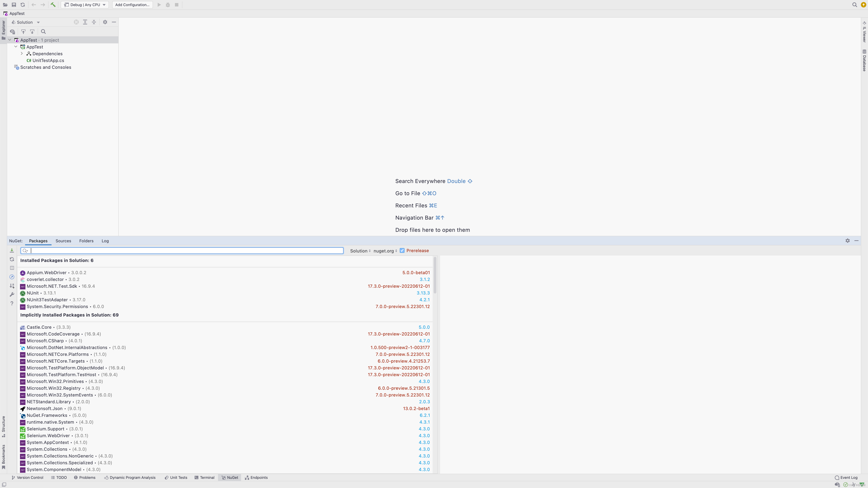Image resolution: width=868 pixels, height=488 pixels.
Task: Open the Debug | Any CPU configuration dropdown
Action: (85, 5)
